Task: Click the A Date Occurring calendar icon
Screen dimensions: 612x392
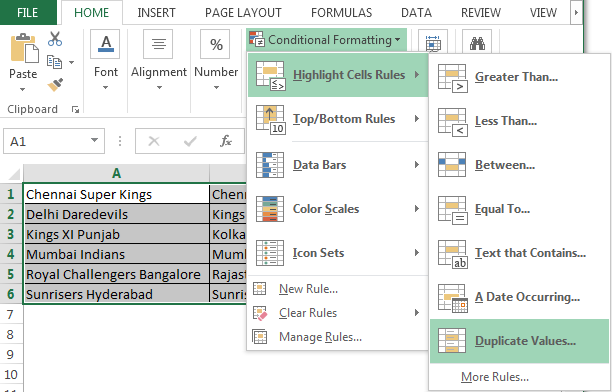Action: (x=452, y=298)
